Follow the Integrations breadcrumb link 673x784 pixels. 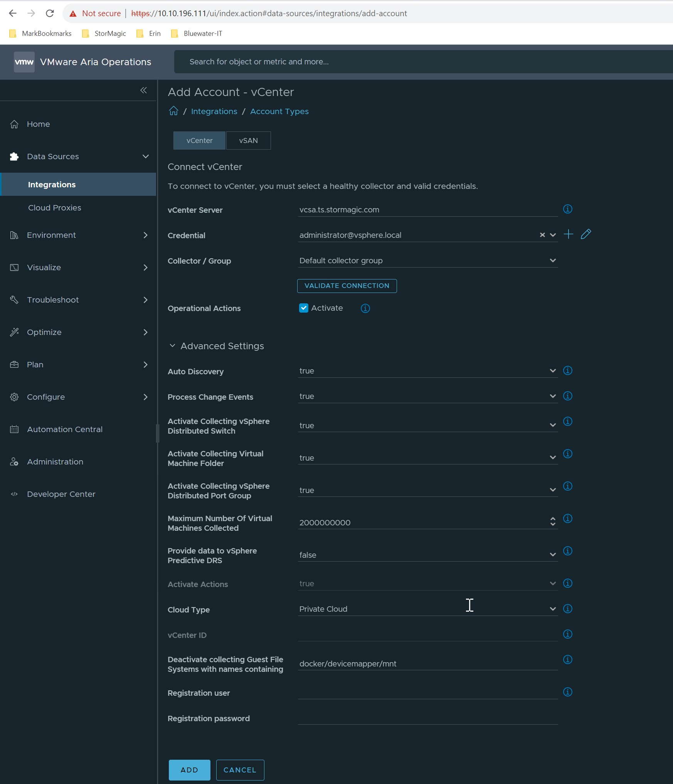tap(214, 111)
